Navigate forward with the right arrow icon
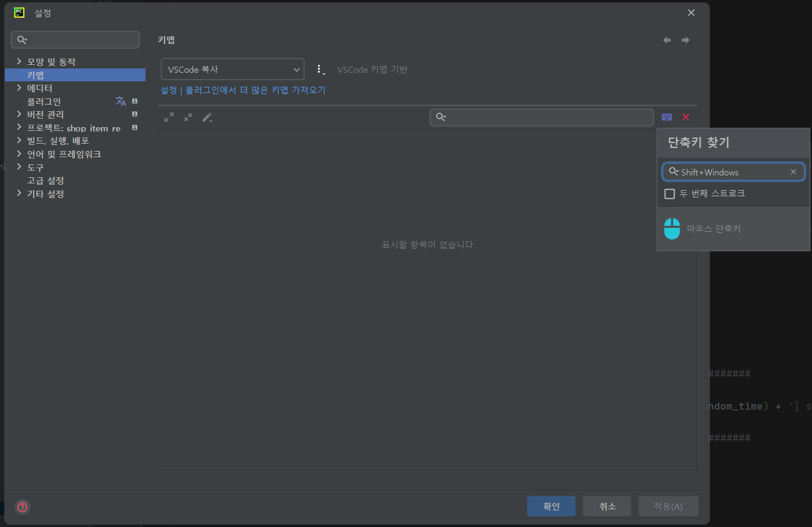 (685, 40)
